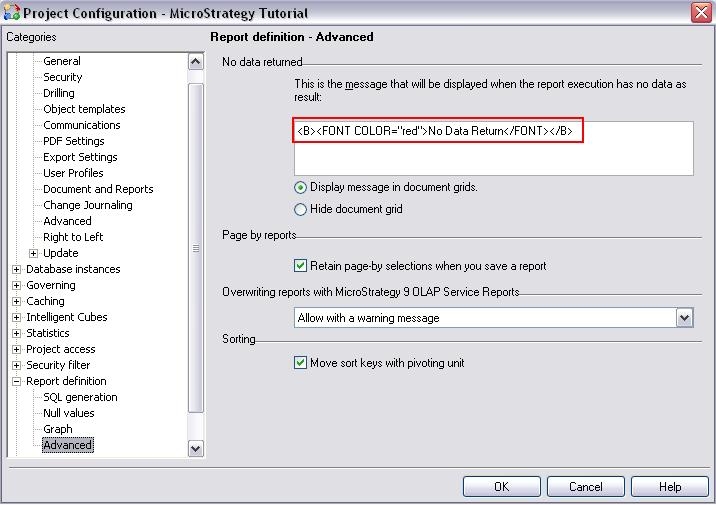Toggle Move sort keys with pivoting unit
The image size is (716, 505).
[x=300, y=363]
